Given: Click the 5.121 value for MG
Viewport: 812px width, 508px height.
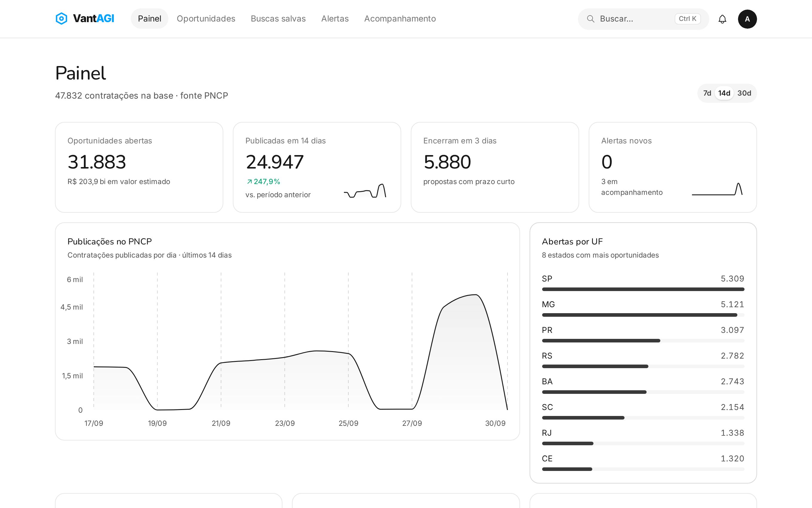Looking at the screenshot, I should (732, 305).
